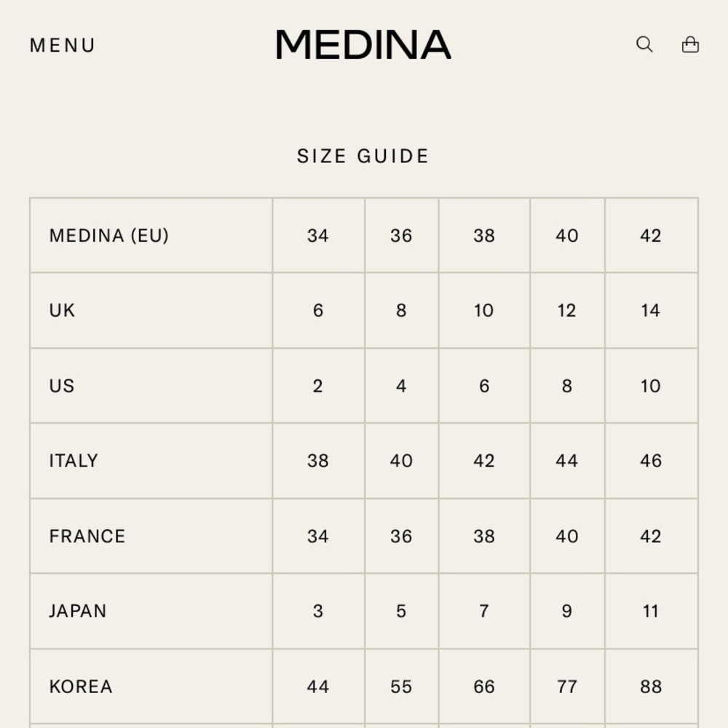Open the search magnifier icon
The width and height of the screenshot is (728, 728).
644,44
